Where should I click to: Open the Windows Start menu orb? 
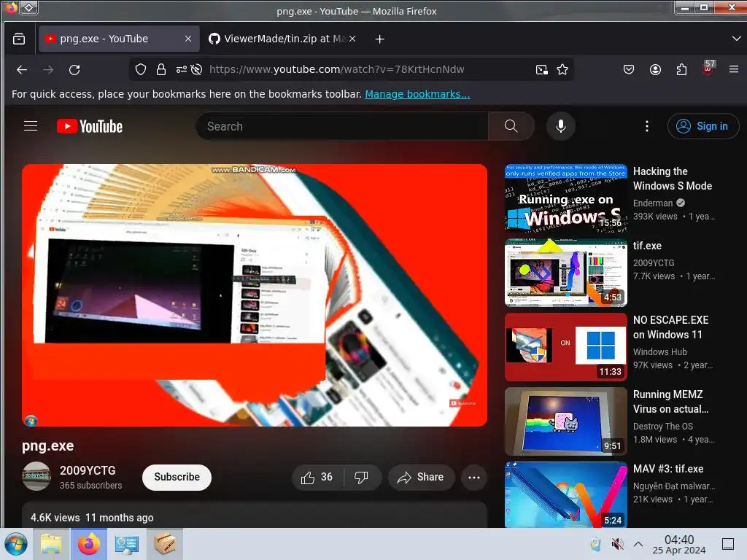[x=16, y=544]
